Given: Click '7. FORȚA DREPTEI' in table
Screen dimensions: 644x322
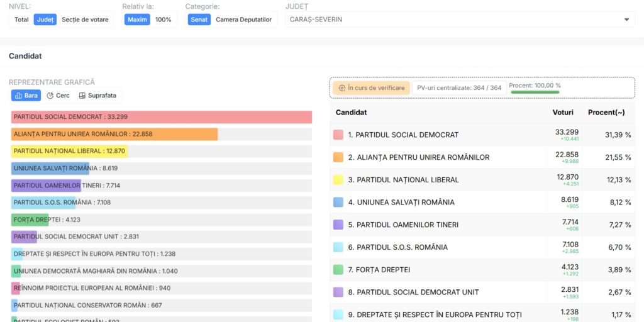Looking at the screenshot, I should click(379, 270).
